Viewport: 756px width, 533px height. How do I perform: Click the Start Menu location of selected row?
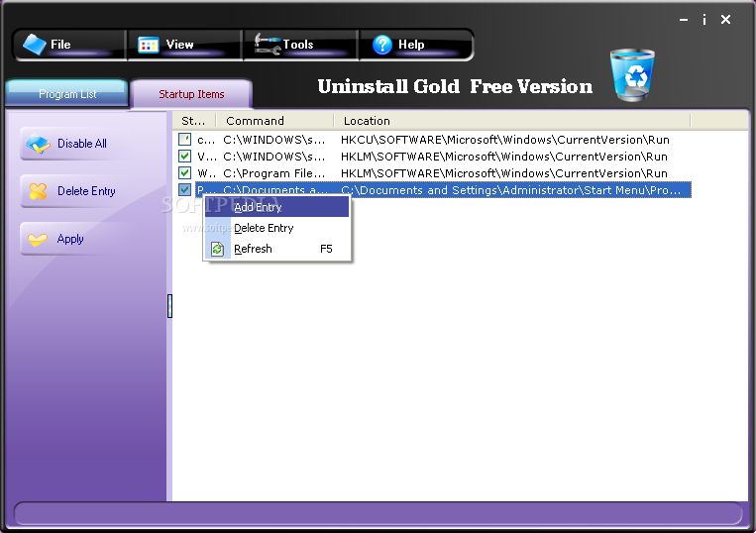click(x=510, y=190)
